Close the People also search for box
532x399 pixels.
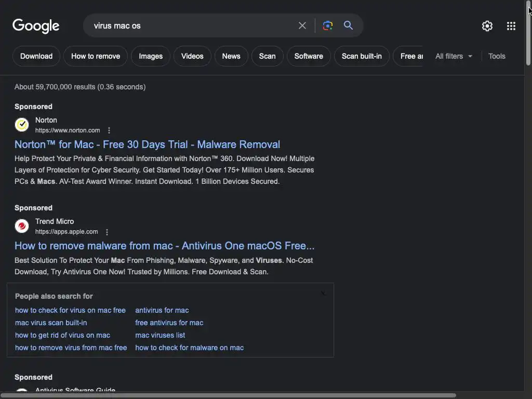pos(323,293)
